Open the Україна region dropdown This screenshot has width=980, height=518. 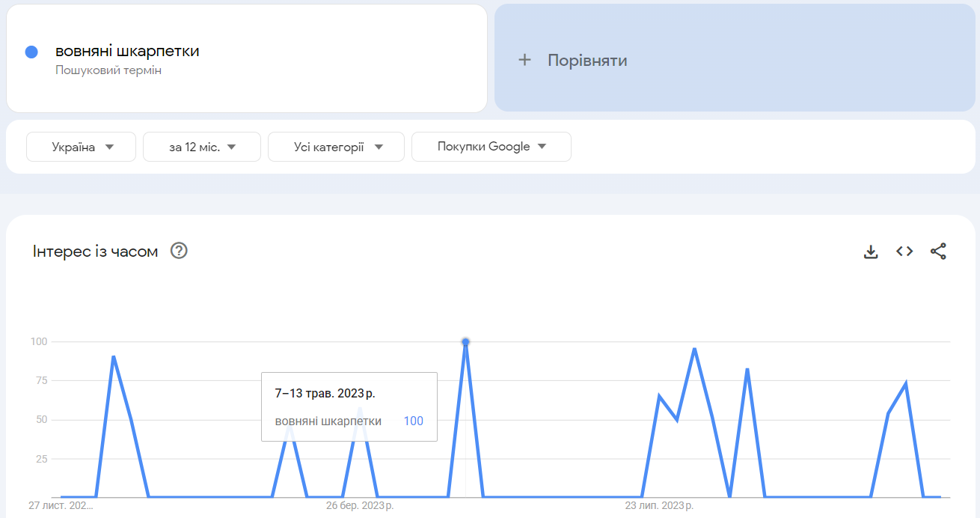tap(81, 147)
